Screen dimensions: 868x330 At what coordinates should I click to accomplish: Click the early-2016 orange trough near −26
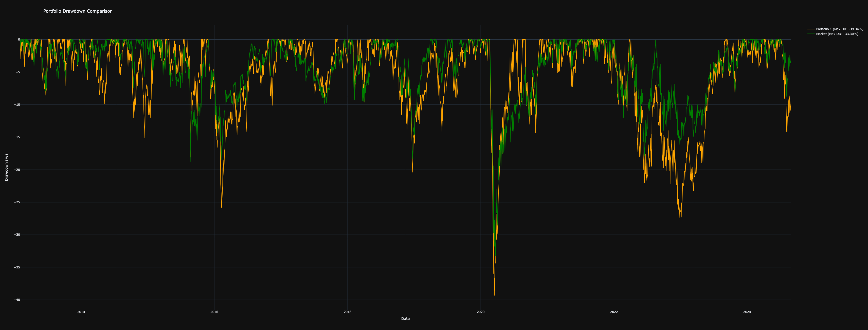pos(222,207)
